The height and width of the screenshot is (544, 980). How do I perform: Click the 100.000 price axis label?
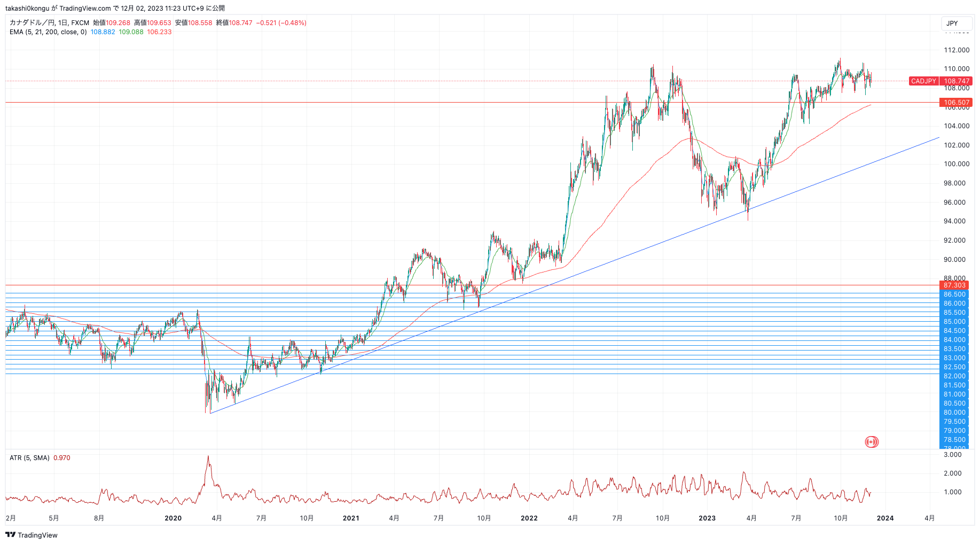coord(957,164)
